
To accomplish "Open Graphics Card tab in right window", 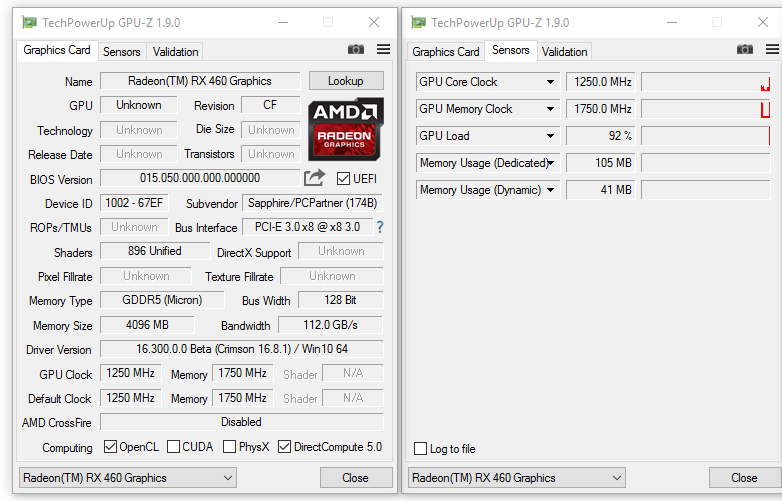I will (446, 51).
